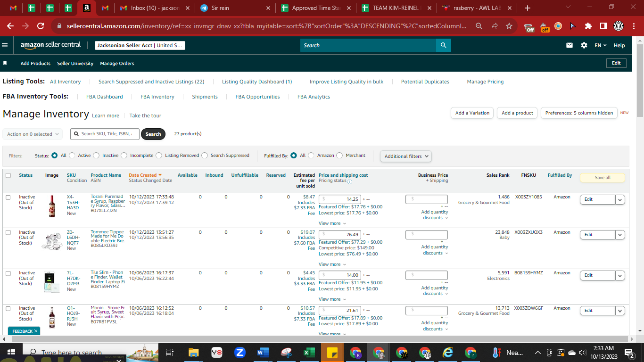Close the Feedback tab with its X
The width and height of the screenshot is (644, 362).
tap(35, 331)
